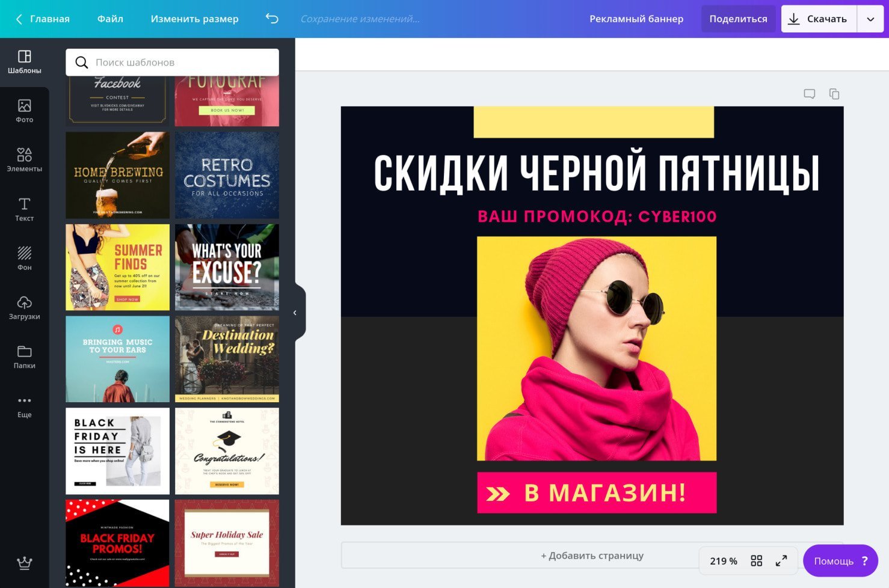Open Изменить размер in the top bar
Screen dimensions: 889x588
[x=194, y=19]
